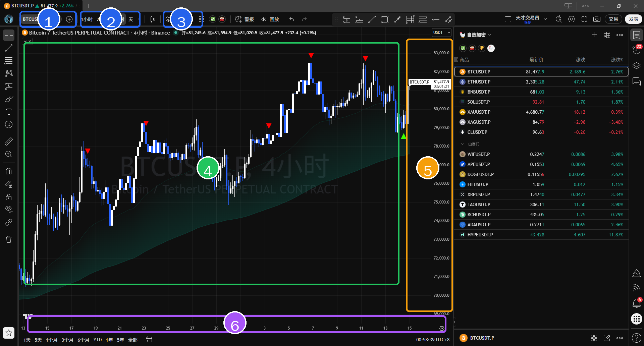Viewport: 644px width, 346px height.
Task: Open timezone 00:58:39 UTC+8 selector
Action: 433,340
